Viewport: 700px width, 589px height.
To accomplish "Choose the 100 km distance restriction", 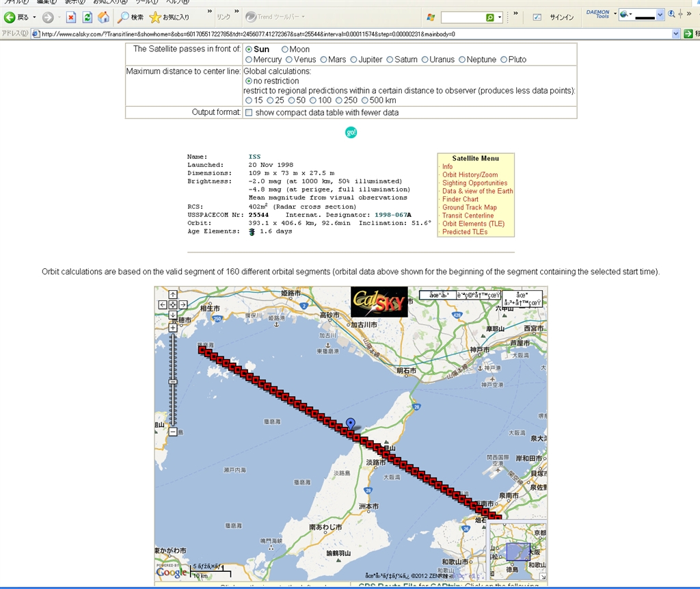I will [x=312, y=101].
